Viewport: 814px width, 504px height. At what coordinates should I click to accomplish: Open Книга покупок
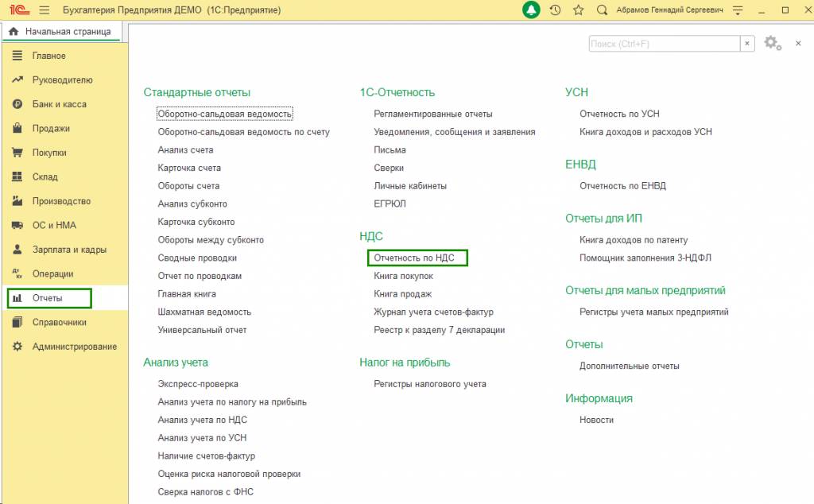(x=403, y=276)
